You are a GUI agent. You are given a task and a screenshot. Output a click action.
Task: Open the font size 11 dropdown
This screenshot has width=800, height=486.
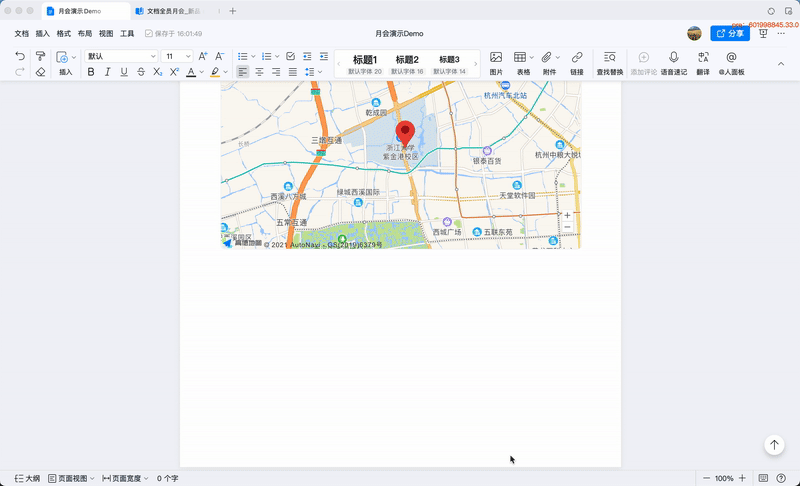point(177,56)
